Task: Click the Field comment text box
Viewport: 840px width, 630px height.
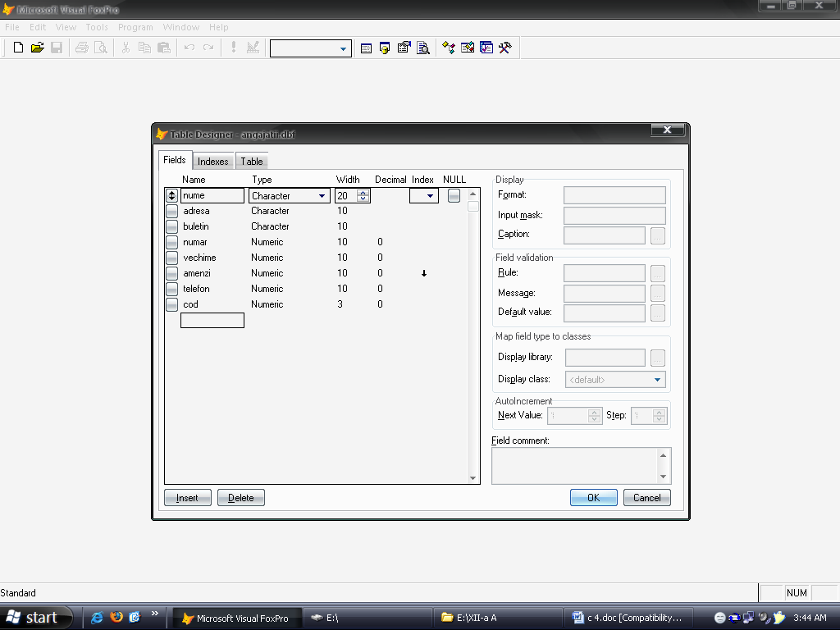Action: click(574, 466)
